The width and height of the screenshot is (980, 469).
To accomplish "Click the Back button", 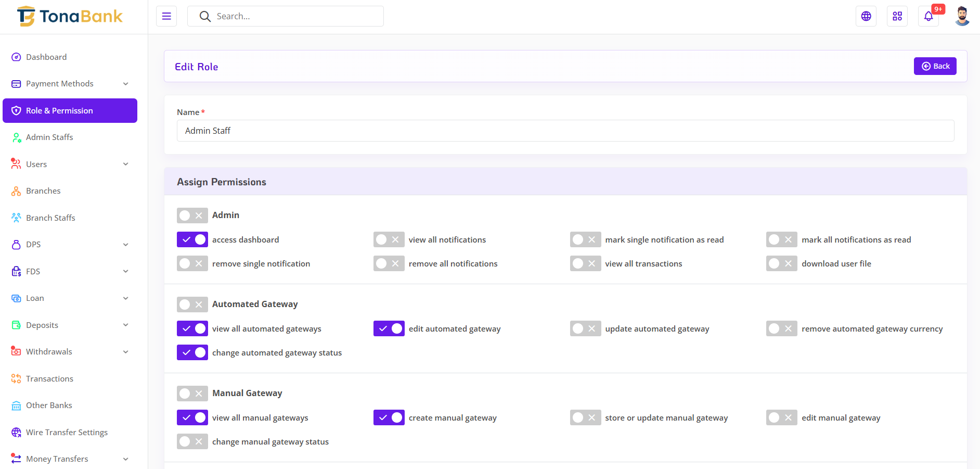I will [935, 66].
